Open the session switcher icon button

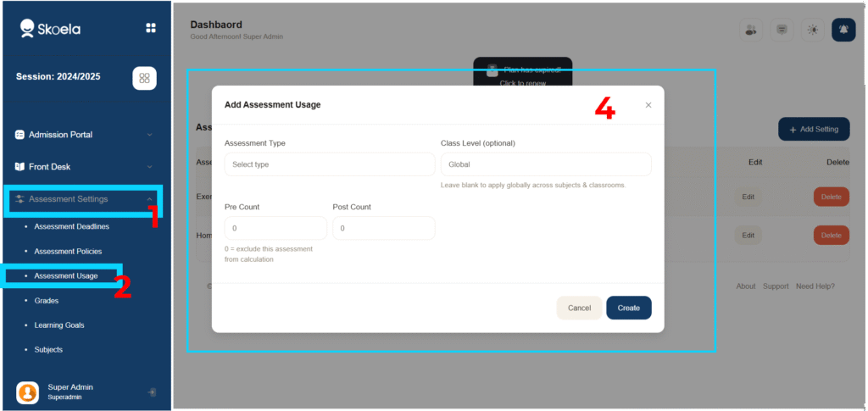[x=144, y=77]
